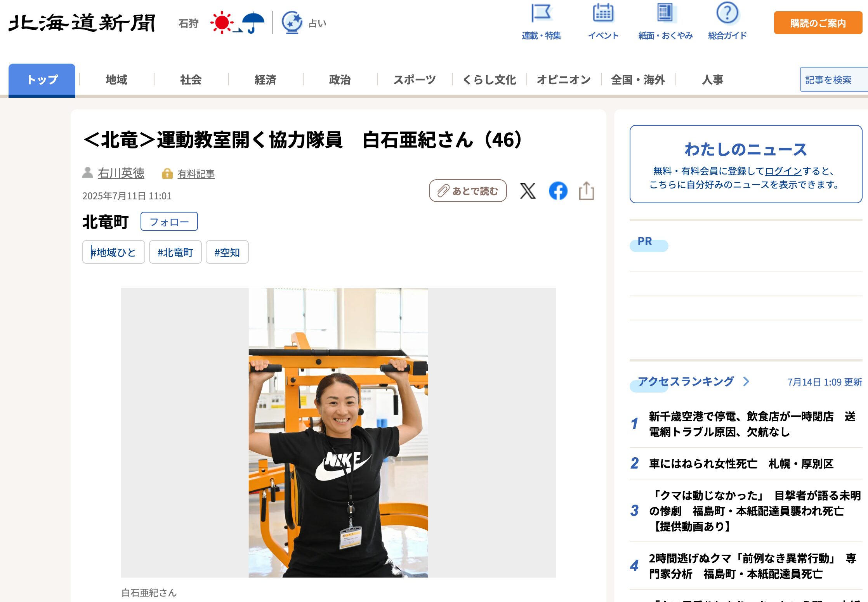
Task: Click the article share/export icon
Action: [587, 191]
